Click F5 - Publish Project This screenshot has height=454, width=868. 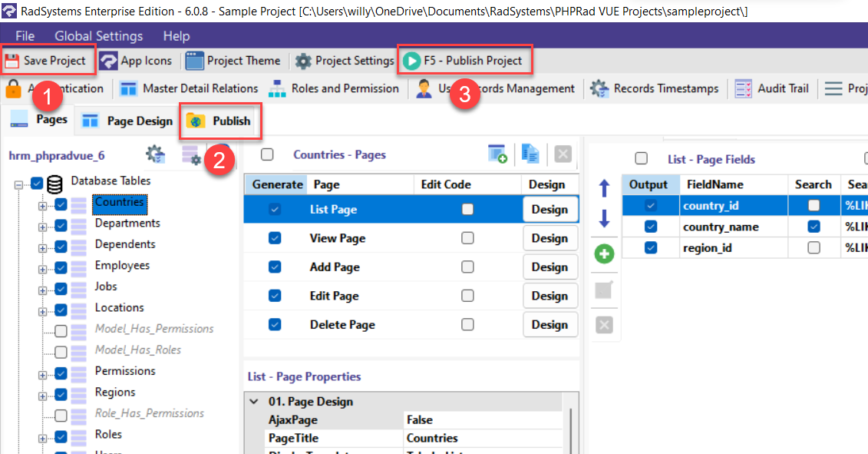[463, 61]
